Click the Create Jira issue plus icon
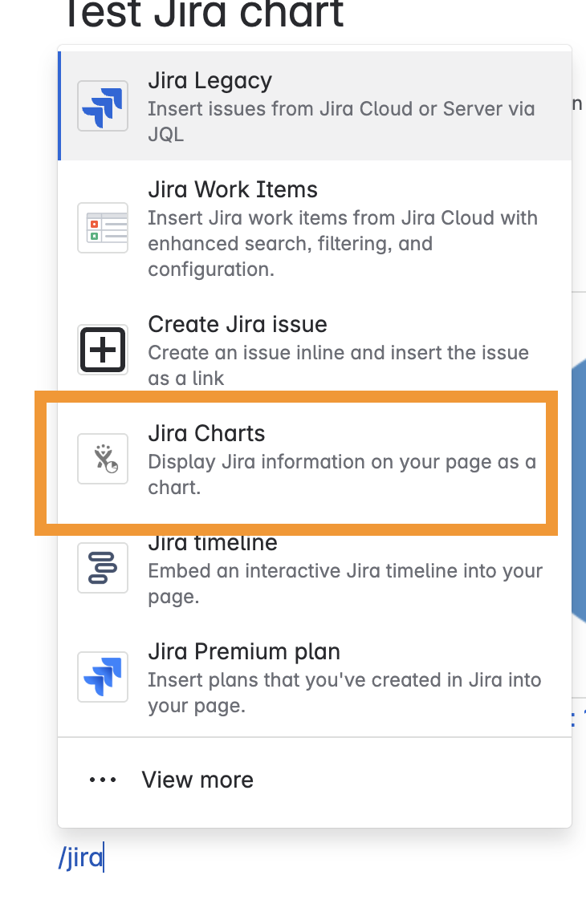 point(101,350)
